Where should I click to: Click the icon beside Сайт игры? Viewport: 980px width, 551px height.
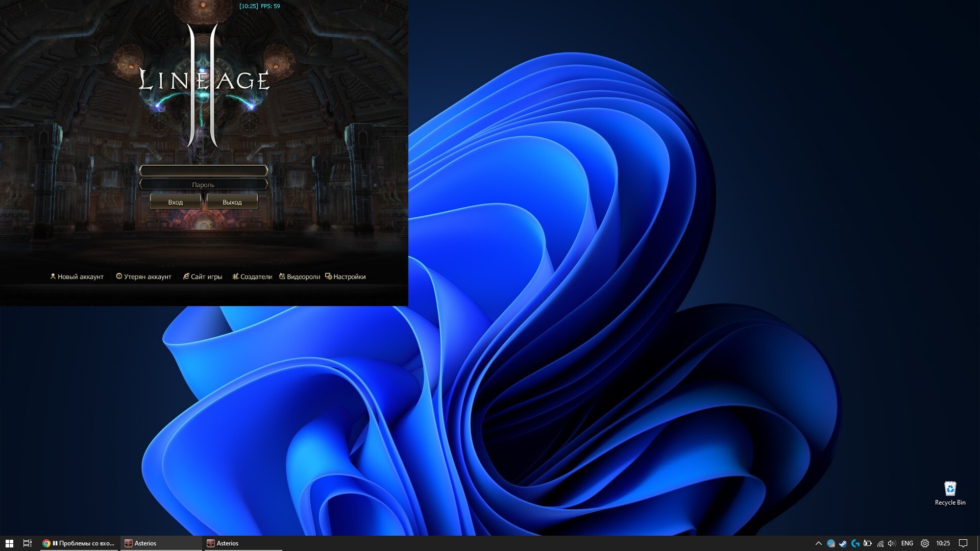tap(186, 276)
